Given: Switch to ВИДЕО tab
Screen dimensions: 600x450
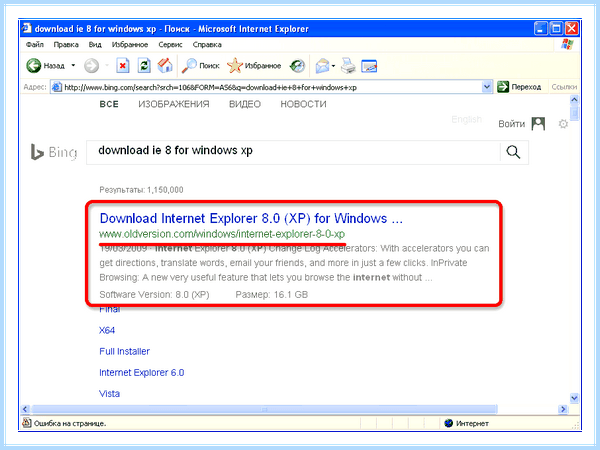Looking at the screenshot, I should coord(245,104).
